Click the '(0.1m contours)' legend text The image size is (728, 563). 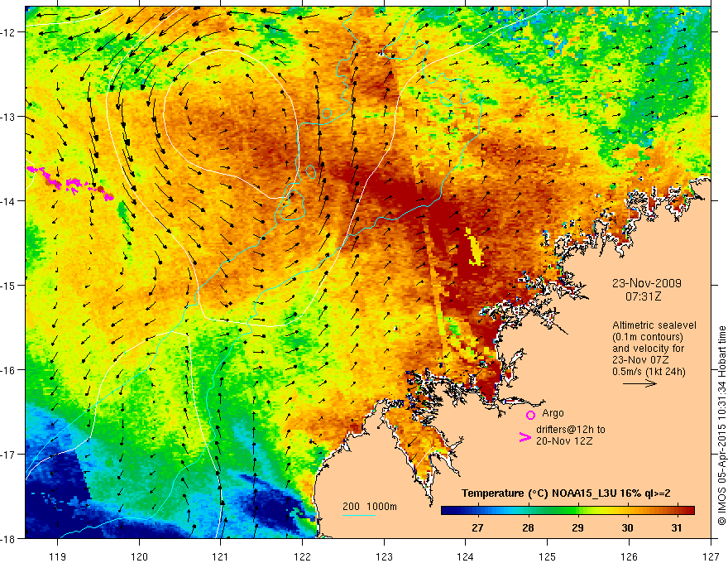click(x=647, y=337)
